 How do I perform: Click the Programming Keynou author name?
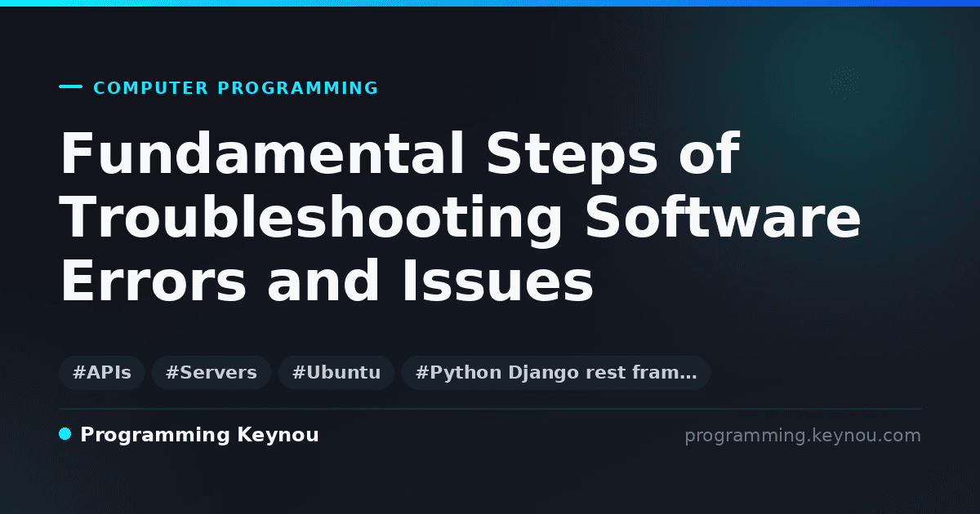pyautogui.click(x=199, y=436)
